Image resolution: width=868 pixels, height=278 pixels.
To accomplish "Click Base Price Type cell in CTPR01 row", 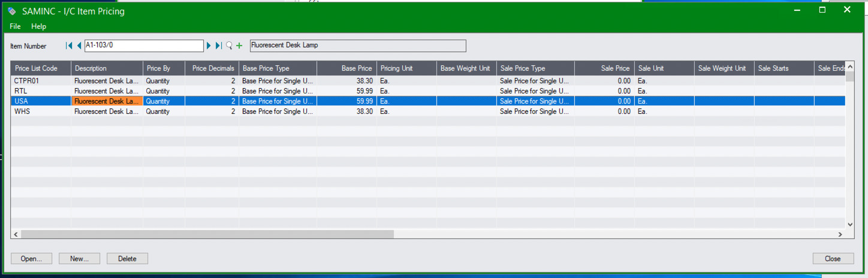I will coord(278,81).
